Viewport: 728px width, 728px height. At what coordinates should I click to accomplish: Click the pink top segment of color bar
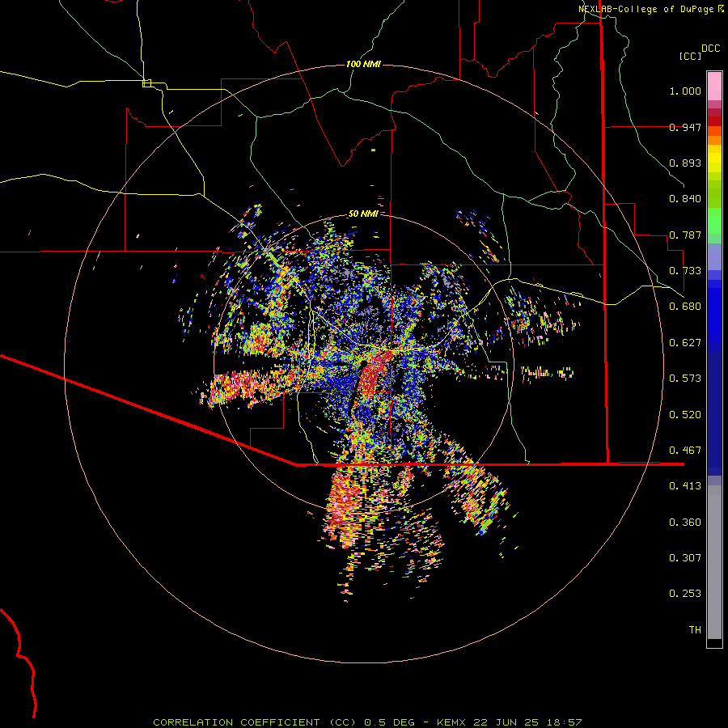coord(714,86)
